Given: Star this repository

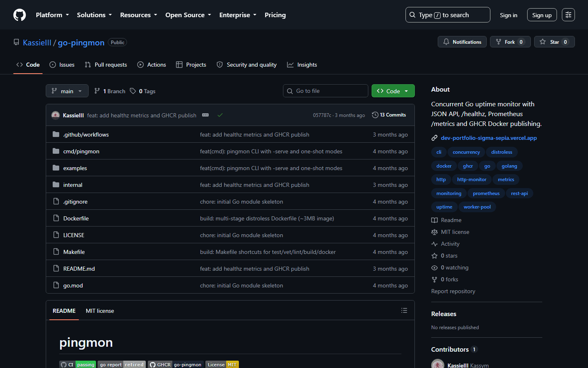Looking at the screenshot, I should 554,42.
